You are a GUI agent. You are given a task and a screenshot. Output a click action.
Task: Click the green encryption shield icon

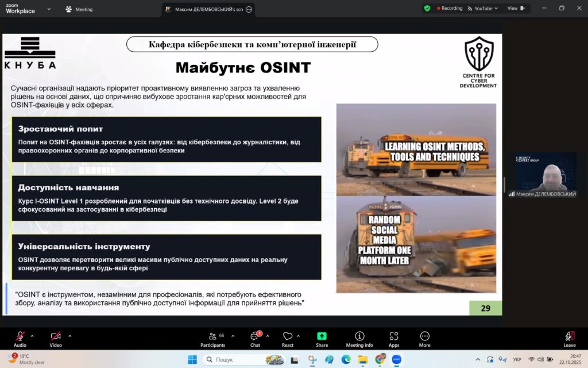(x=427, y=9)
